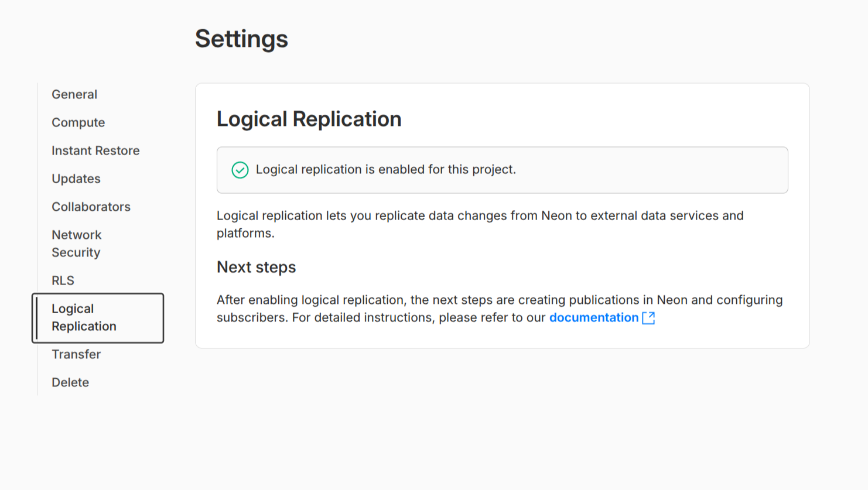The width and height of the screenshot is (868, 490).
Task: Go to the Delete project section
Action: point(70,382)
